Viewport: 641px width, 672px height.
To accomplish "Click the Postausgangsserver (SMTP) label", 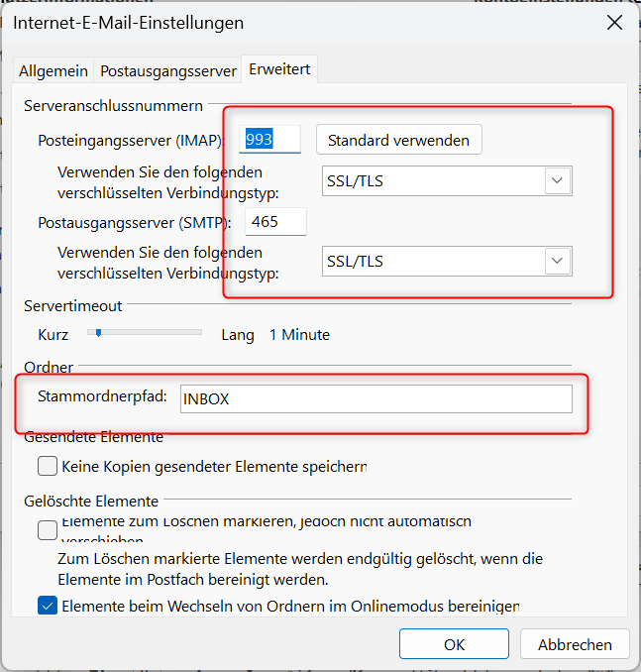I will coord(135,221).
